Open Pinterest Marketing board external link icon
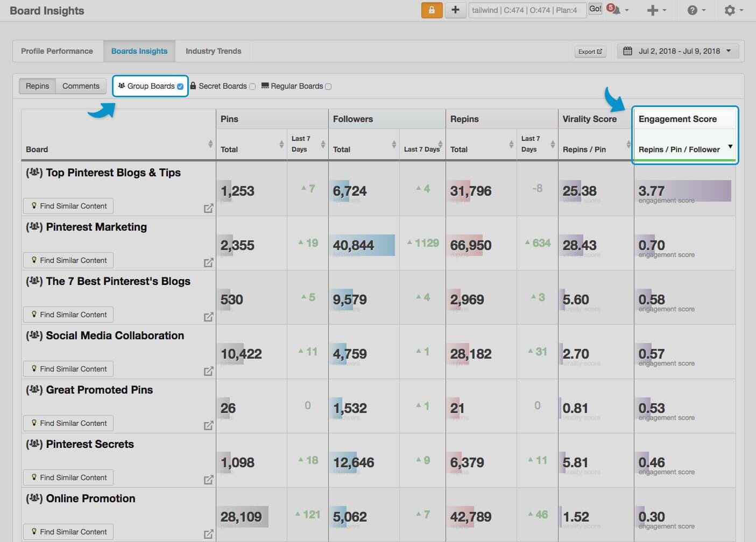 [x=208, y=262]
